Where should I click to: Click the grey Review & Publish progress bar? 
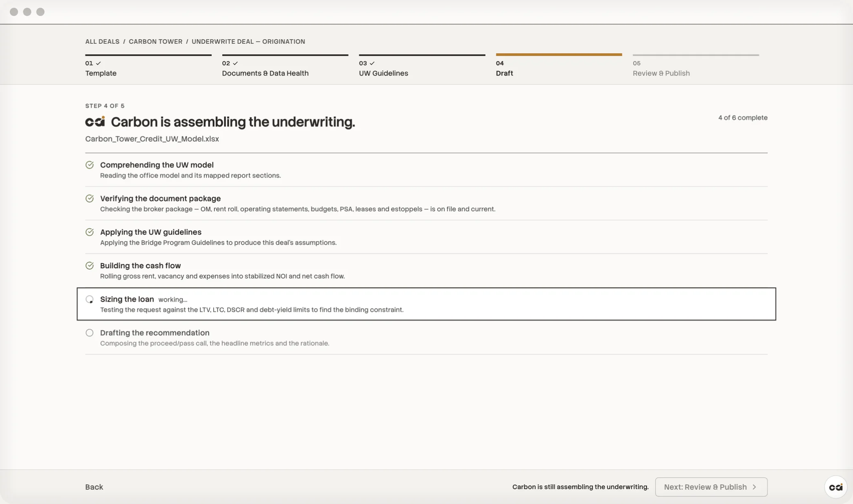[696, 55]
